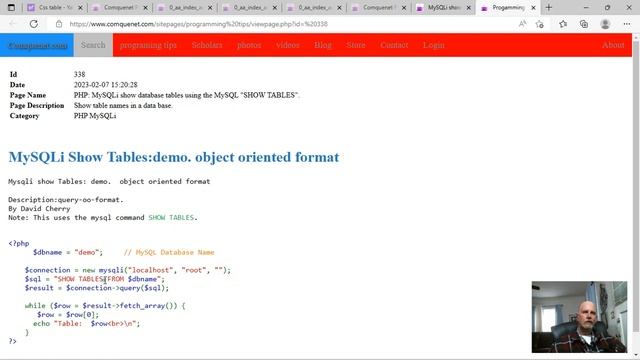Open the videos page
The image size is (640, 360).
tap(288, 45)
